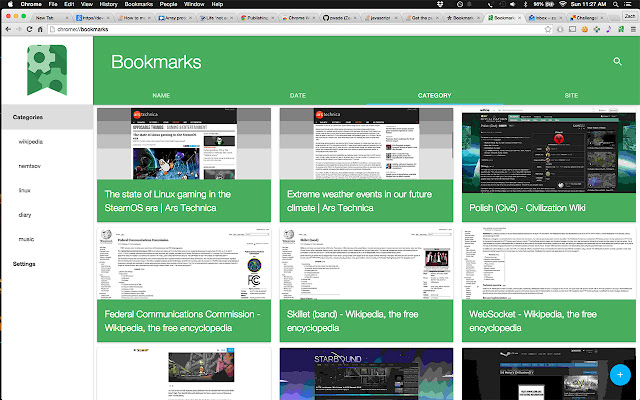This screenshot has width=640, height=400.
Task: Open Notification Center list icon
Action: tap(628, 4)
